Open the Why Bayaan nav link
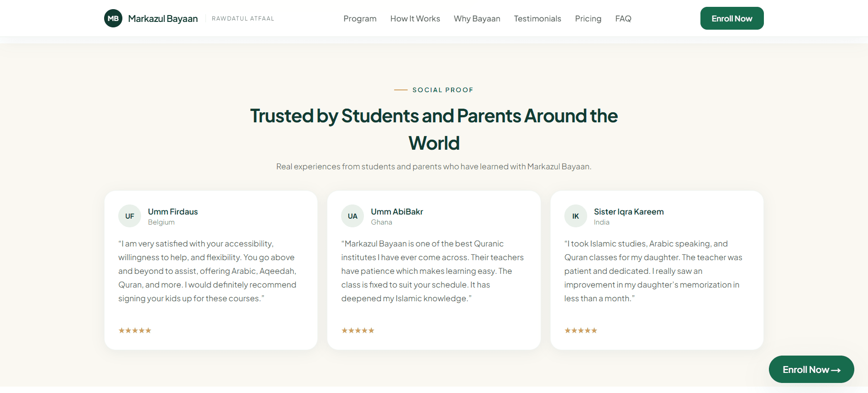Viewport: 868px width, 393px height. 477,19
